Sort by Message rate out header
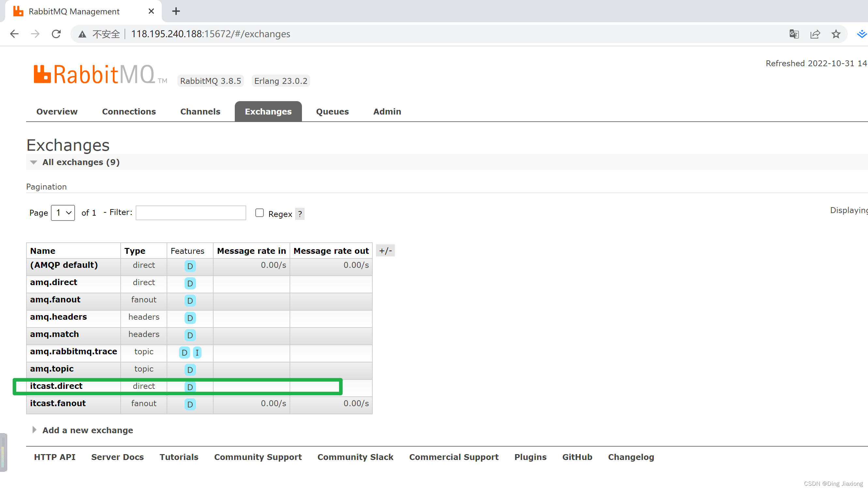Screen dimensions: 868x490 point(331,251)
